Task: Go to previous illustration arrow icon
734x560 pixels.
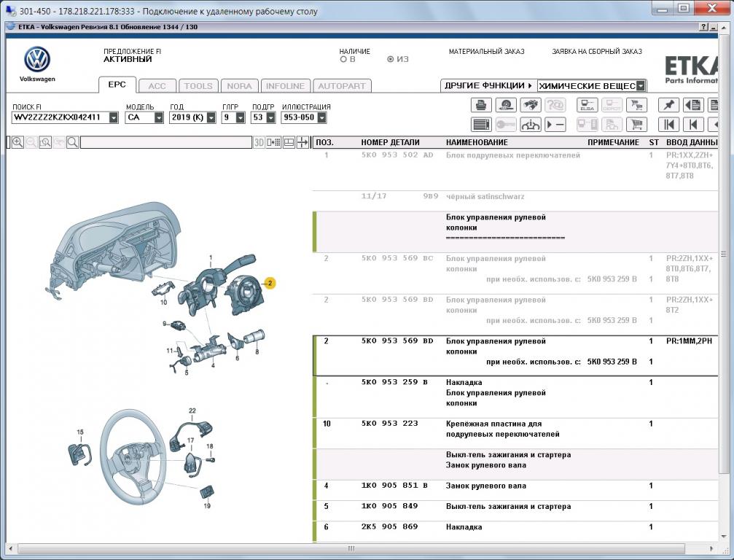Action: 693,125
